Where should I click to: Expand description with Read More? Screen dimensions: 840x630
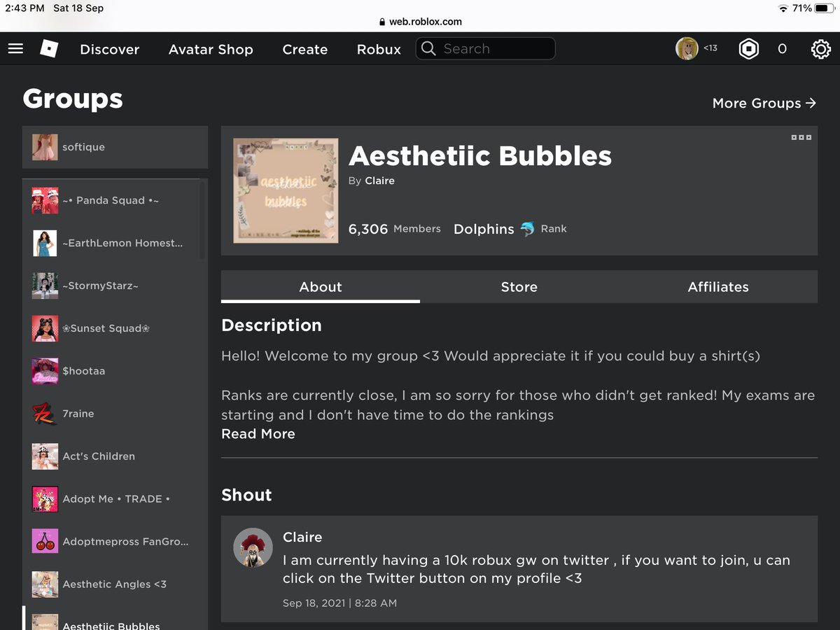(x=258, y=434)
